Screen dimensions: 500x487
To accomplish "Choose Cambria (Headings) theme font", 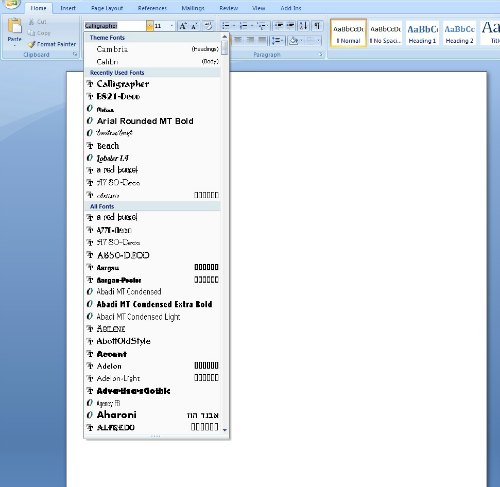I will 153,49.
